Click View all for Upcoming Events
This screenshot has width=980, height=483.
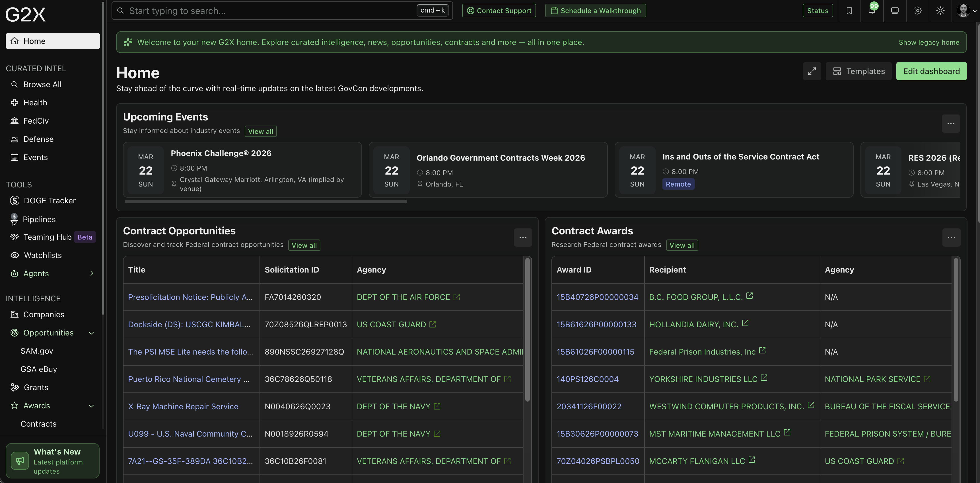(x=261, y=131)
